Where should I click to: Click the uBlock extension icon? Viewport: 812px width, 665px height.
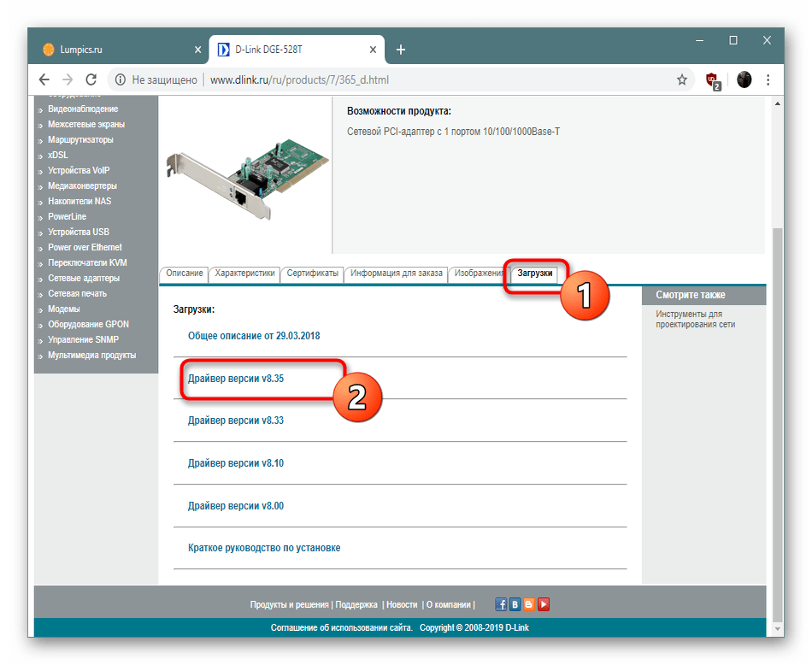pyautogui.click(x=711, y=79)
